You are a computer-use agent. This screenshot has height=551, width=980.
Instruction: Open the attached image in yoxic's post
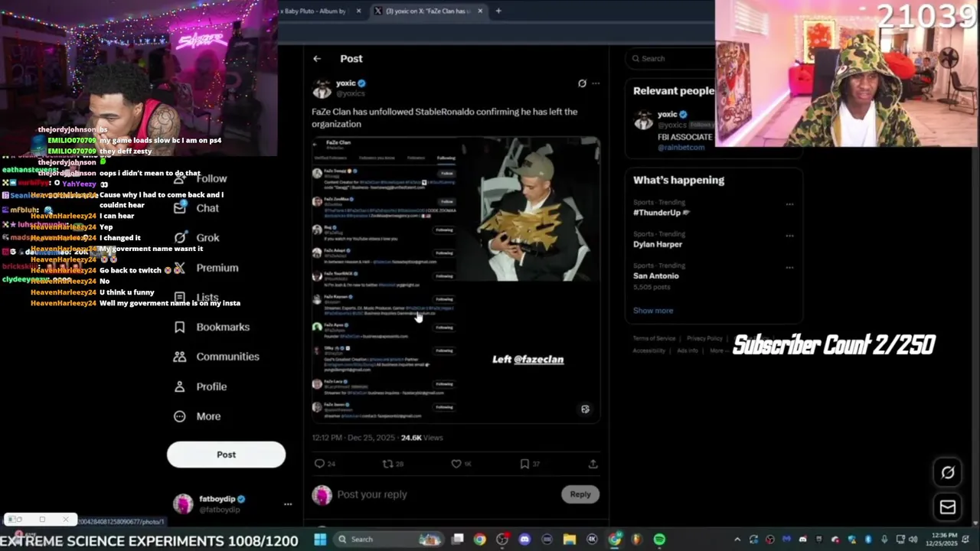(x=456, y=280)
